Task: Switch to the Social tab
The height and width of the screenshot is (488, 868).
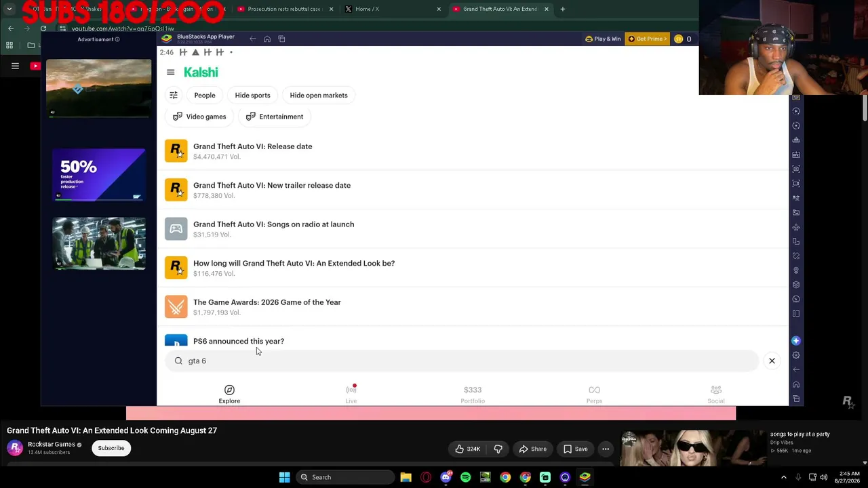Action: (x=716, y=394)
